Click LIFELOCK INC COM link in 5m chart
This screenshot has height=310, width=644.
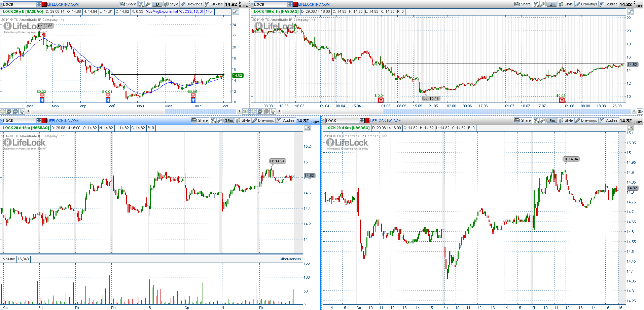(386, 121)
